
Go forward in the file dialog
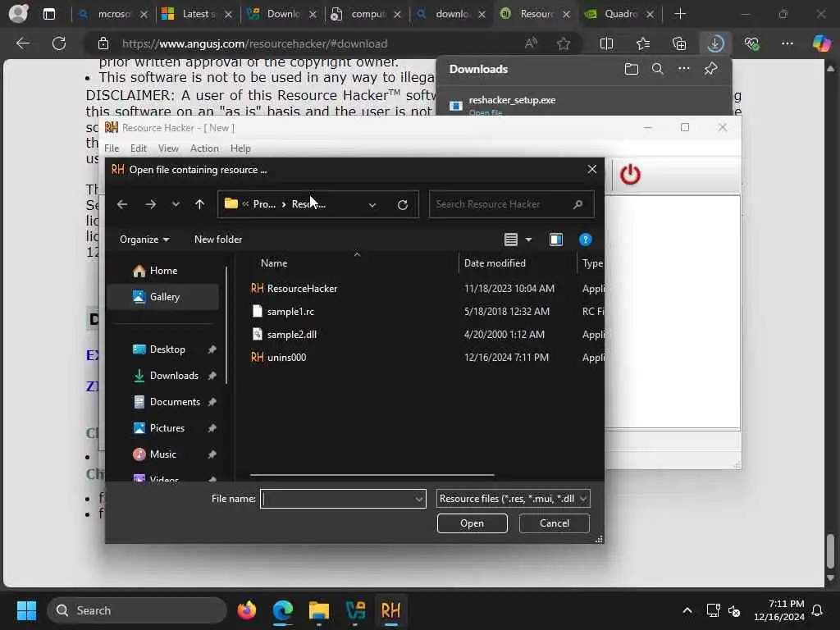coord(151,204)
